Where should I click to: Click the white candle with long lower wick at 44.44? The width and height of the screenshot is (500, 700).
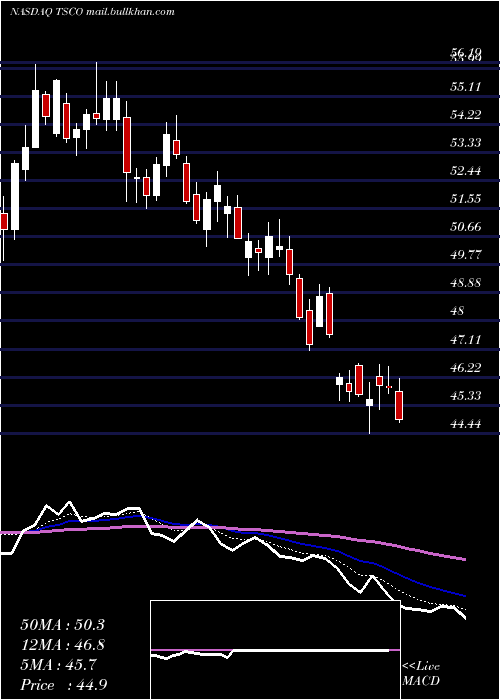coord(370,402)
